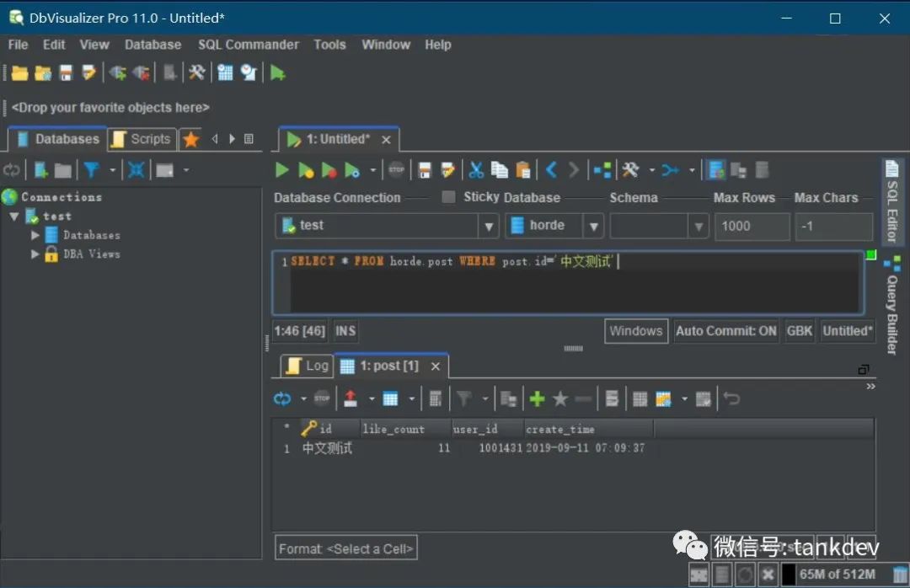This screenshot has height=588, width=910.
Task: Click the save file icon in editor toolbar
Action: (x=425, y=170)
